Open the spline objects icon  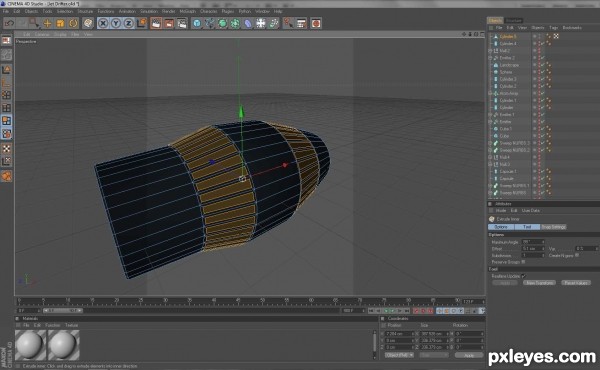[210, 23]
